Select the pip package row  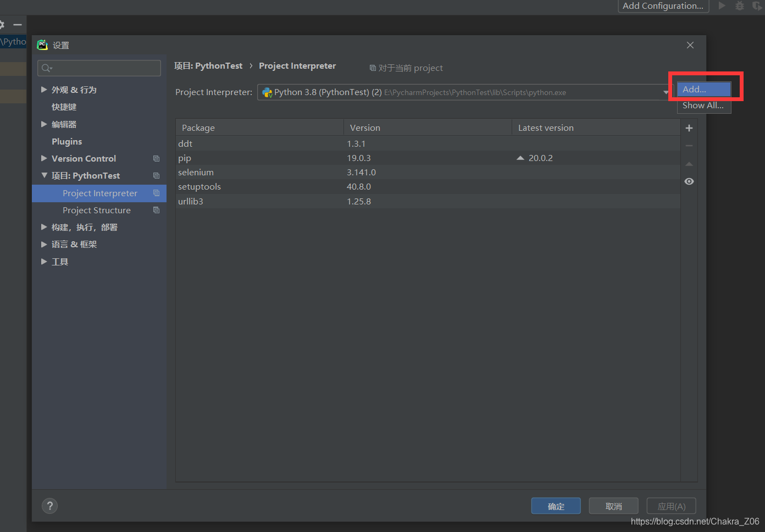[x=428, y=158]
